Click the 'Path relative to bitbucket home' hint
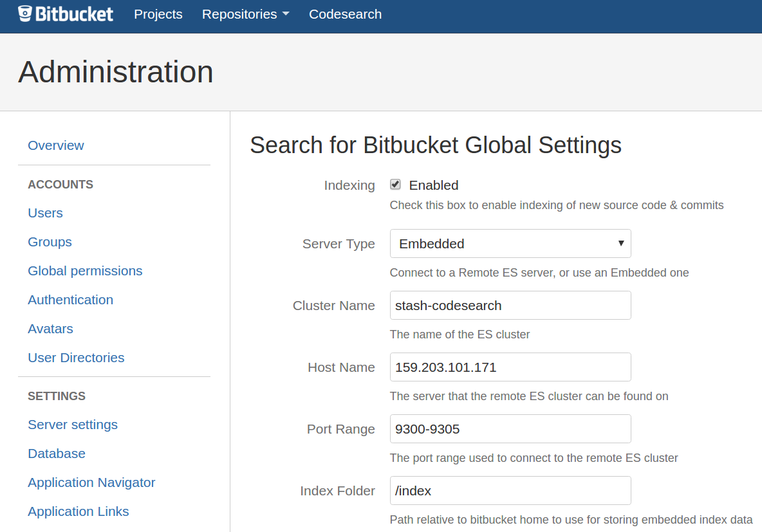This screenshot has height=532, width=762. [x=571, y=519]
